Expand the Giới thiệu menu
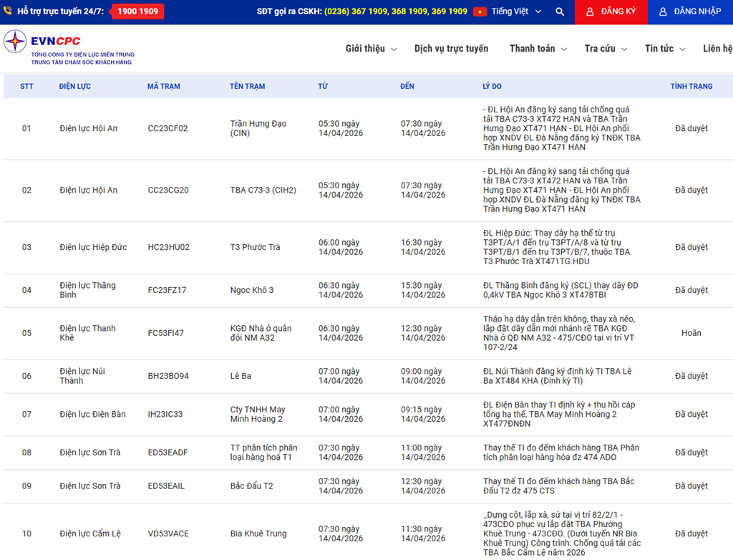 (x=370, y=49)
